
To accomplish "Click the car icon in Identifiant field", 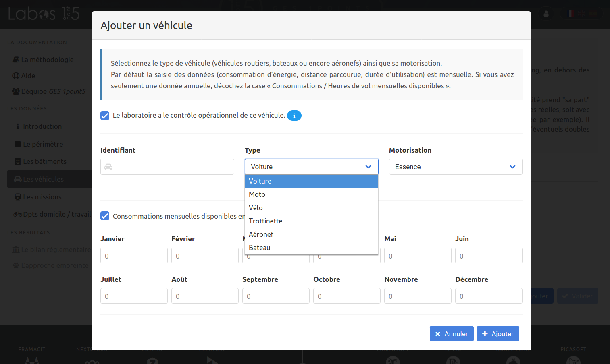I will (108, 167).
